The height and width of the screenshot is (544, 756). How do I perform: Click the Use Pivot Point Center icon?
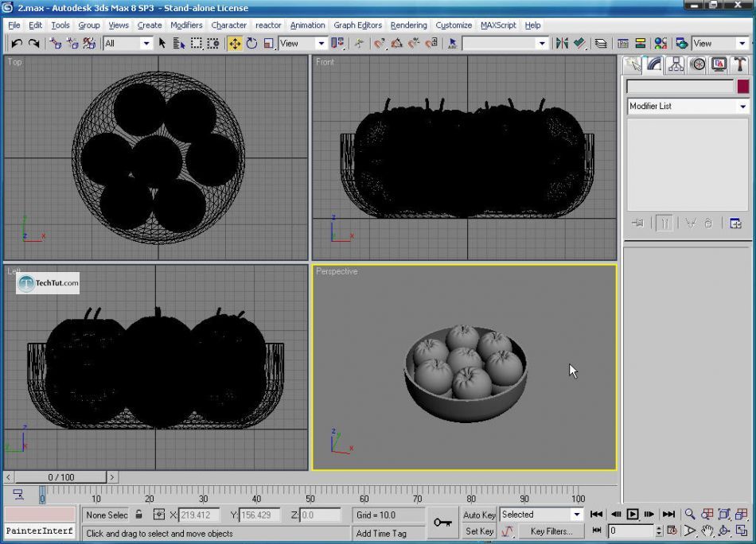337,44
